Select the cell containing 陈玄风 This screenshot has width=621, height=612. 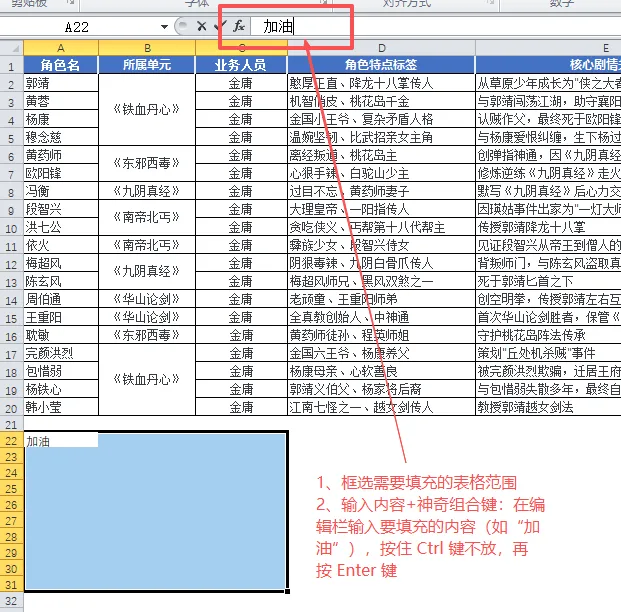(x=61, y=281)
